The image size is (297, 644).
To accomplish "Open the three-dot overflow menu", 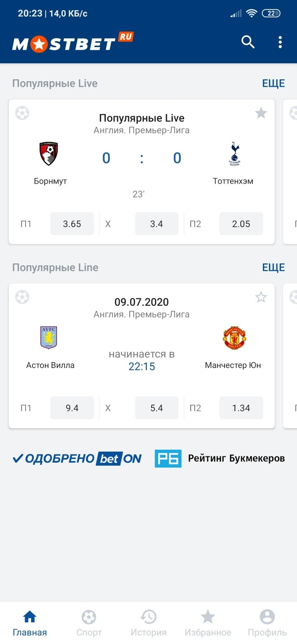I will click(x=280, y=42).
